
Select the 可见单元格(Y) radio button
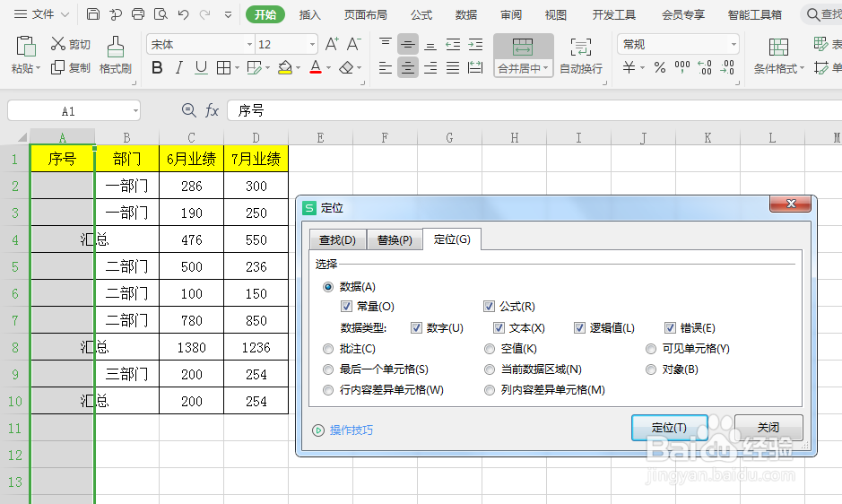[651, 349]
